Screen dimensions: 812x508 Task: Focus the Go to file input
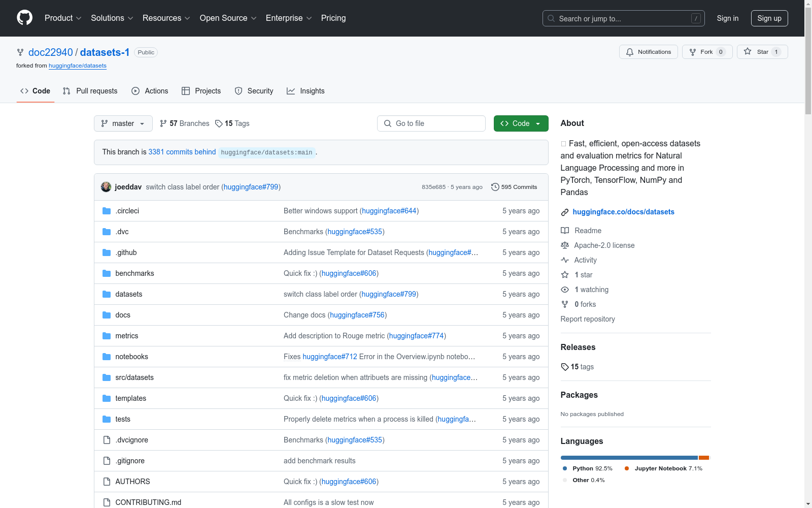coord(431,123)
